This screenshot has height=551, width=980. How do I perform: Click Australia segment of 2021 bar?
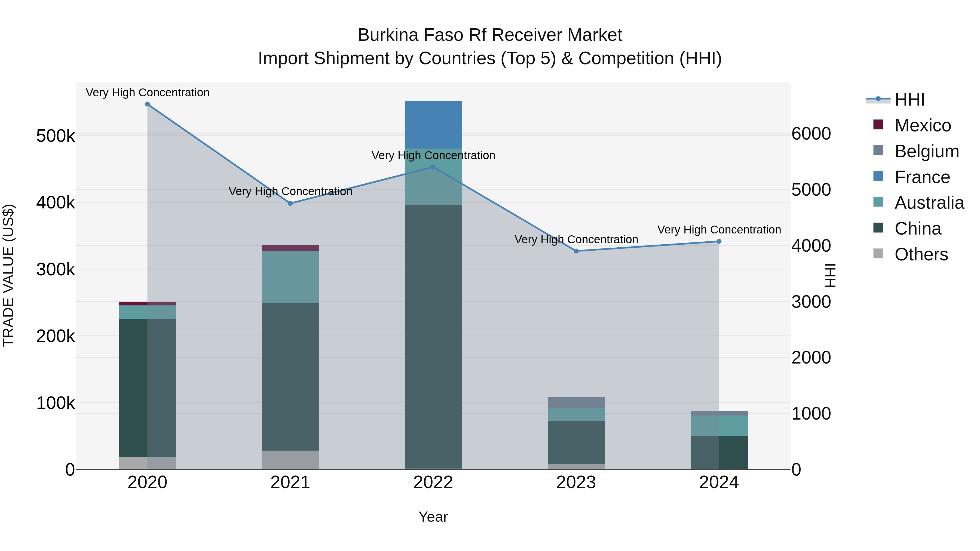click(x=290, y=277)
